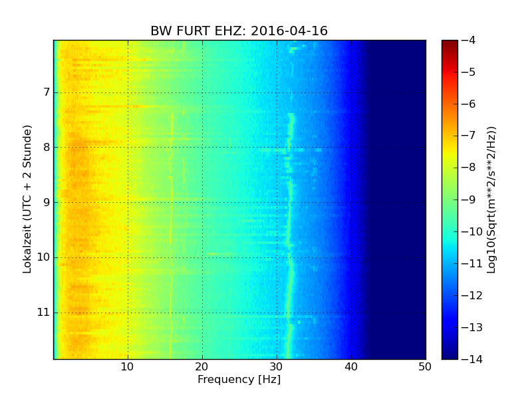Click the x-axis tick label '30'
This screenshot has height=399, width=532.
pyautogui.click(x=277, y=367)
